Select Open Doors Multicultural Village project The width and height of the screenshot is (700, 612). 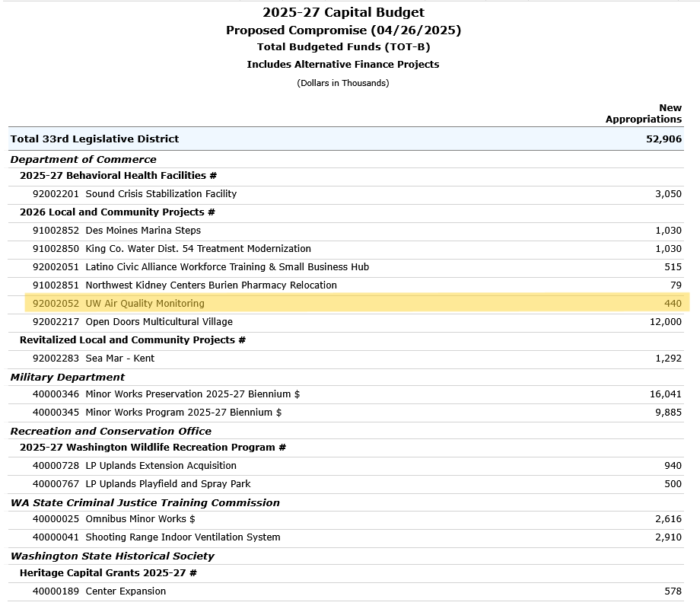[159, 322]
